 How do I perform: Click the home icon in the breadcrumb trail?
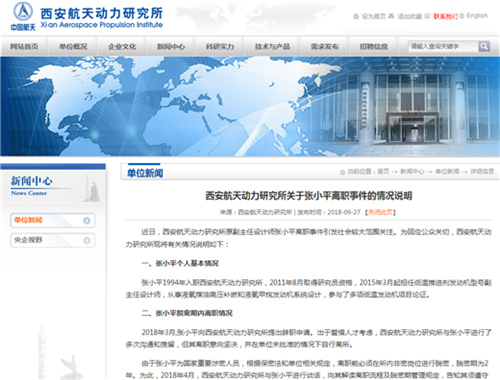(x=342, y=172)
